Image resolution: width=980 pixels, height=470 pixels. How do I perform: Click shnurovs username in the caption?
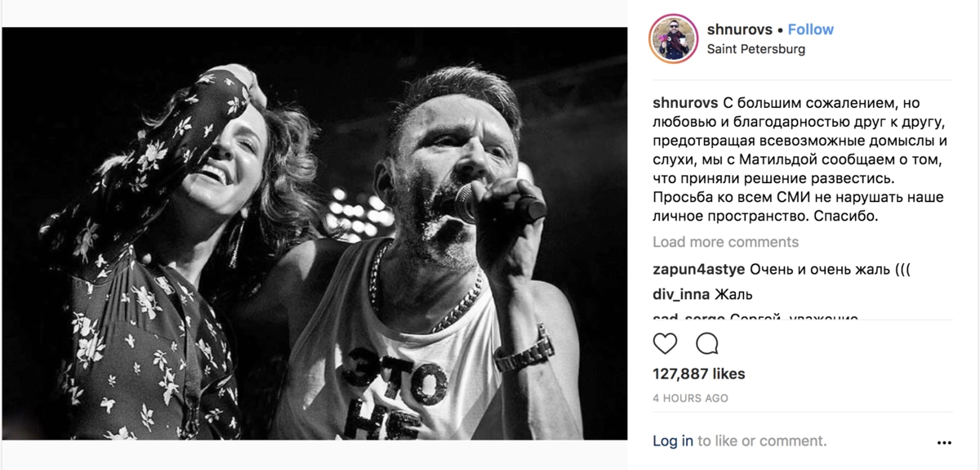pos(686,104)
